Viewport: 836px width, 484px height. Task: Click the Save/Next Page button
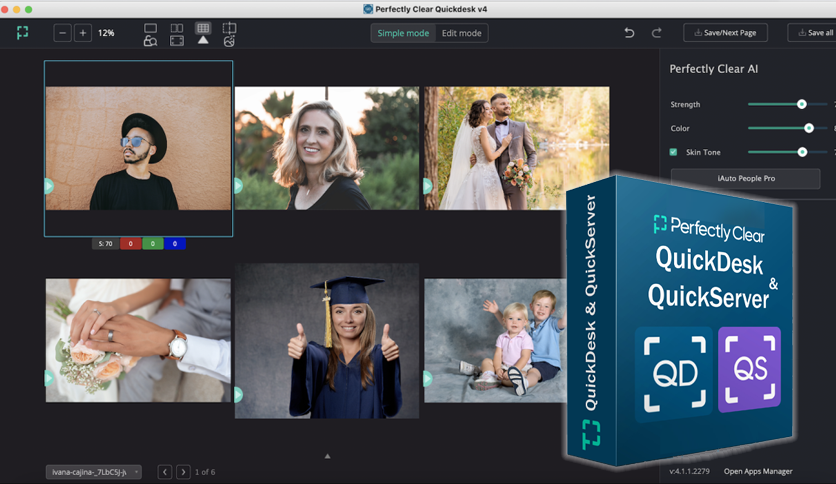725,33
